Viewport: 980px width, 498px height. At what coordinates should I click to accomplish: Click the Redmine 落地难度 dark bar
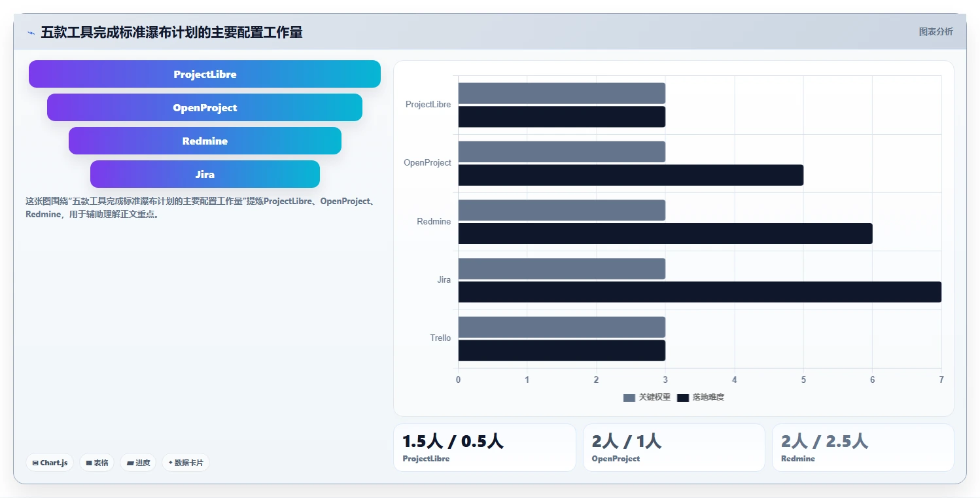(665, 234)
